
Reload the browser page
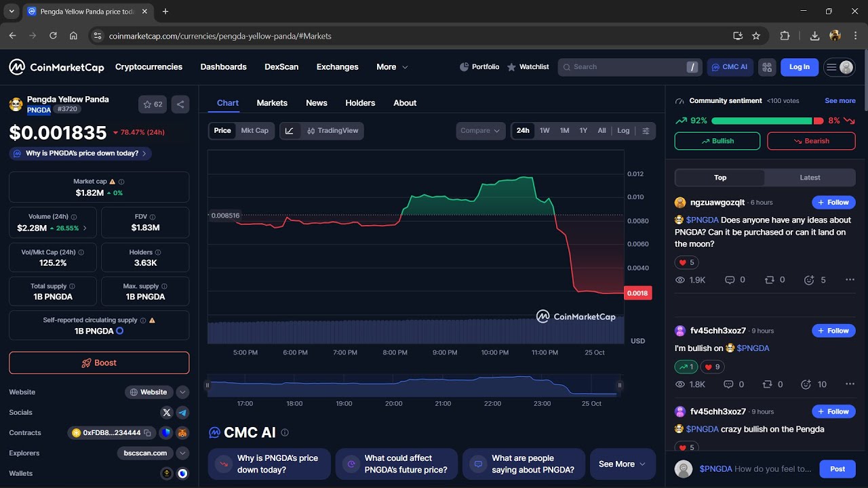point(53,36)
